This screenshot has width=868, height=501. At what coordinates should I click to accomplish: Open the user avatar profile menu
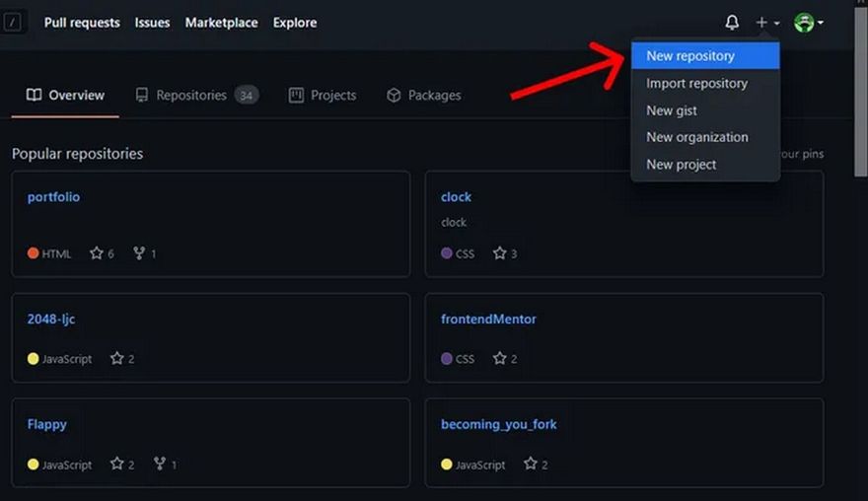(808, 23)
